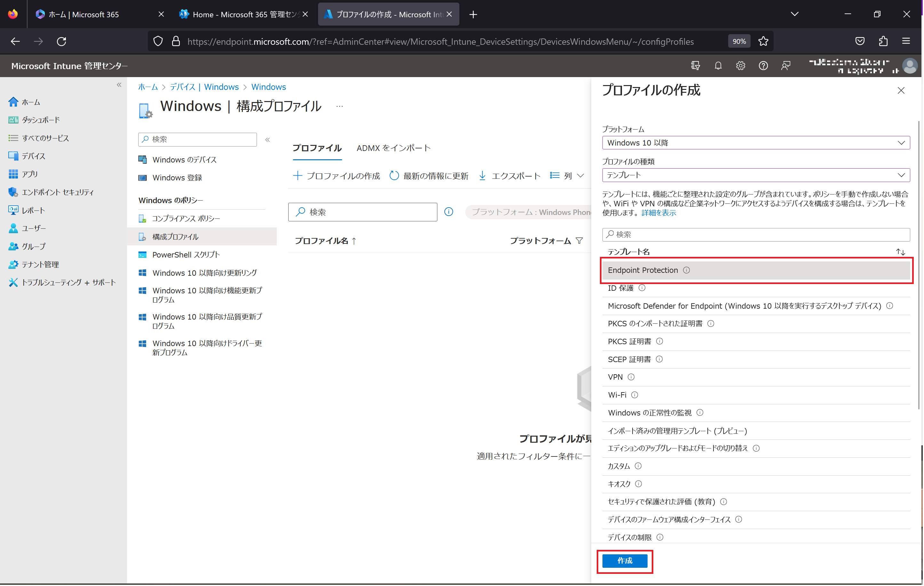Open アプリ in left navigation
The height and width of the screenshot is (586, 924).
pyautogui.click(x=23, y=174)
